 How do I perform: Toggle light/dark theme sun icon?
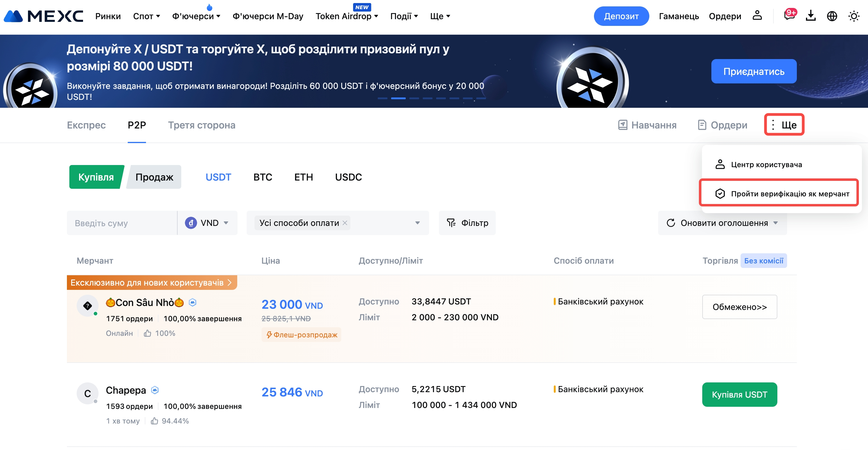click(853, 16)
